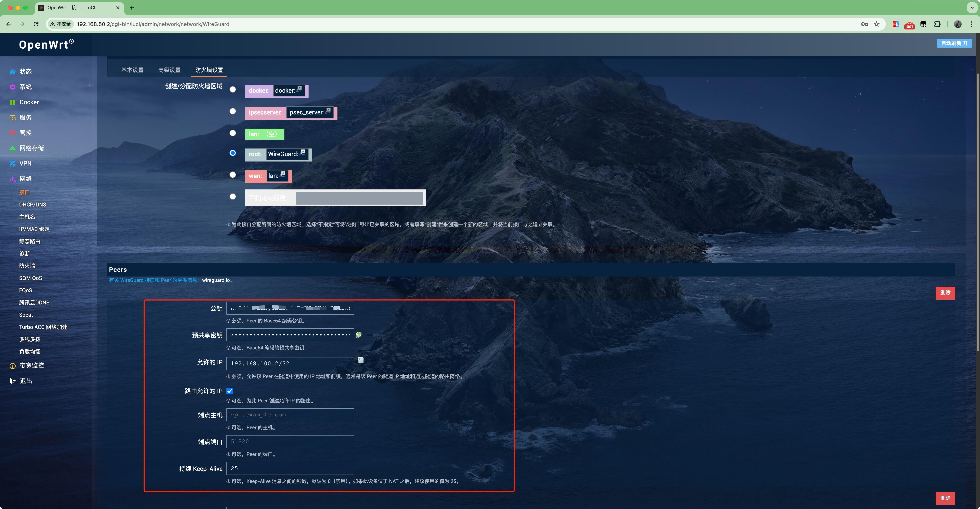This screenshot has width=980, height=509.
Task: Click the browser back arrow
Action: tap(8, 24)
